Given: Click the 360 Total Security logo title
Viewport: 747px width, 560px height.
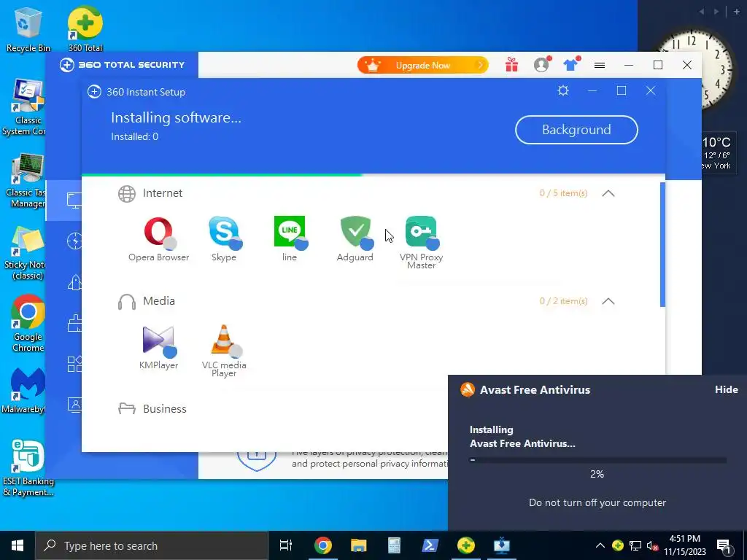Looking at the screenshot, I should tap(123, 65).
